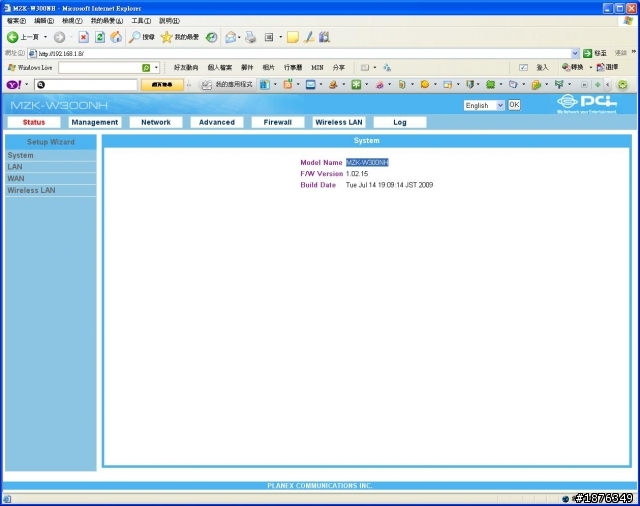Viewport: 640px width, 506px height.
Task: Click the OK button beside language selector
Action: point(514,105)
